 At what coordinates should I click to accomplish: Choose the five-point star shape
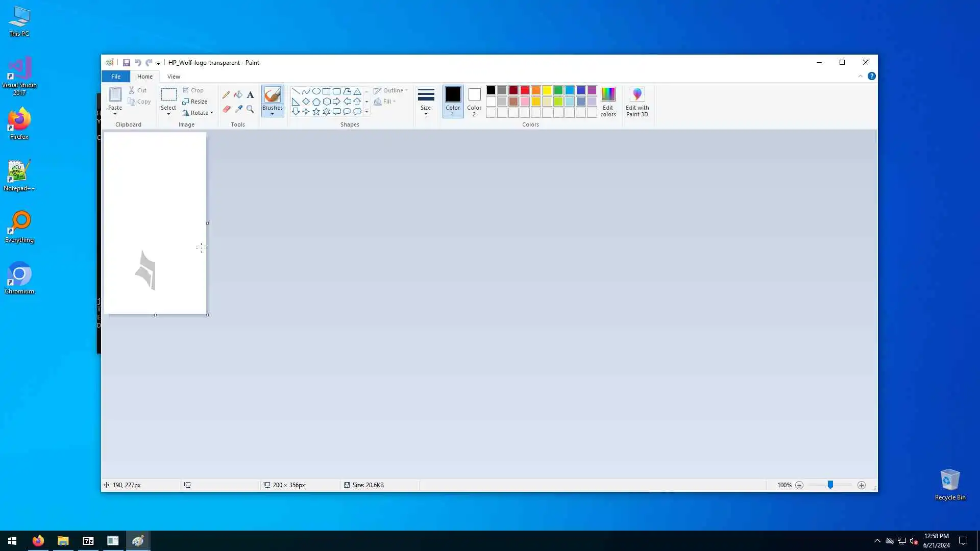316,112
